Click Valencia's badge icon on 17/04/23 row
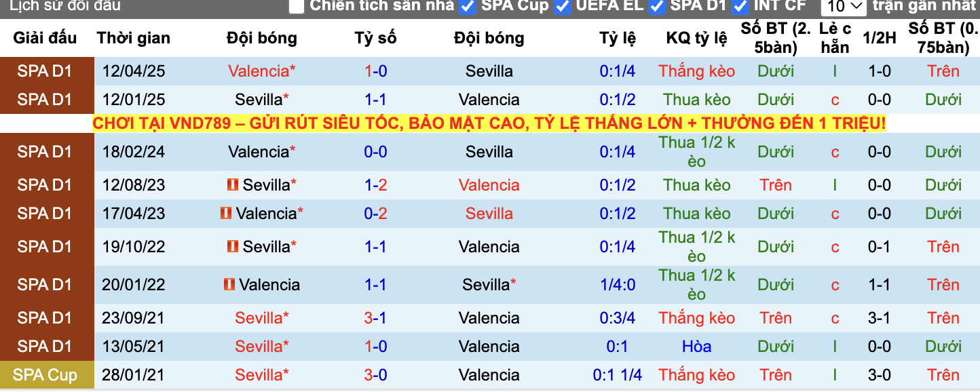980x392 pixels. 227,213
